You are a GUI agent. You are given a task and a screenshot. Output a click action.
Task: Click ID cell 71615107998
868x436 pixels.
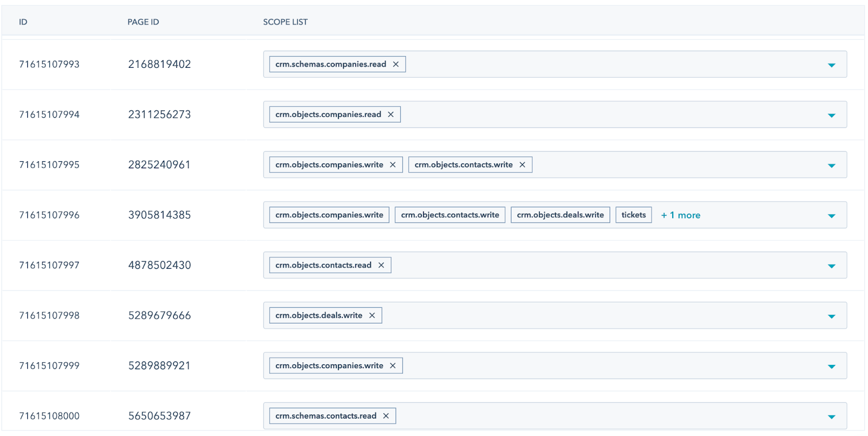[49, 315]
